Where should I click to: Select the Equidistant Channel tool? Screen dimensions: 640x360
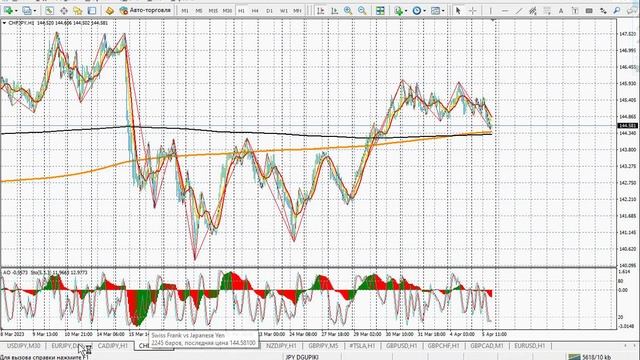(533, 11)
